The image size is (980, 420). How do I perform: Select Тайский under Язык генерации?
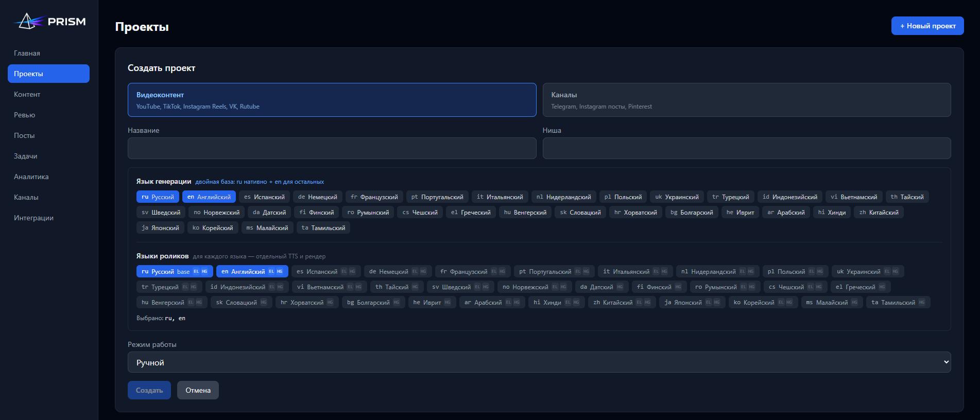907,197
